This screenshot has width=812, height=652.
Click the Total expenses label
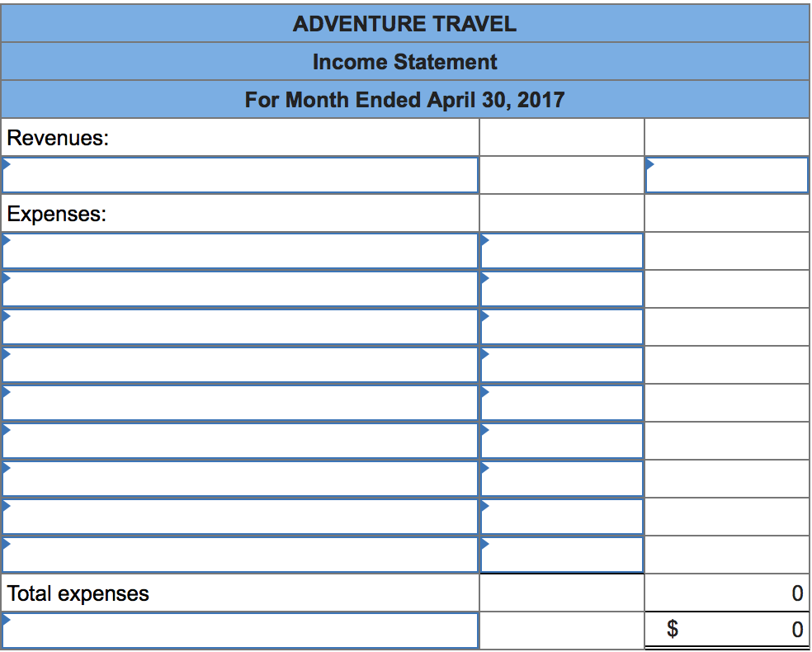(78, 593)
